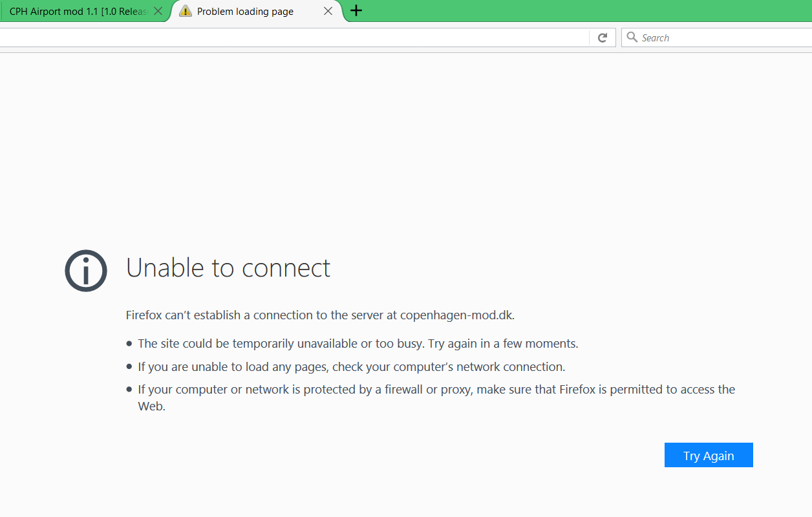This screenshot has height=517, width=812.
Task: Click the copenhagen-mod.dk server error sentence
Action: coord(320,315)
